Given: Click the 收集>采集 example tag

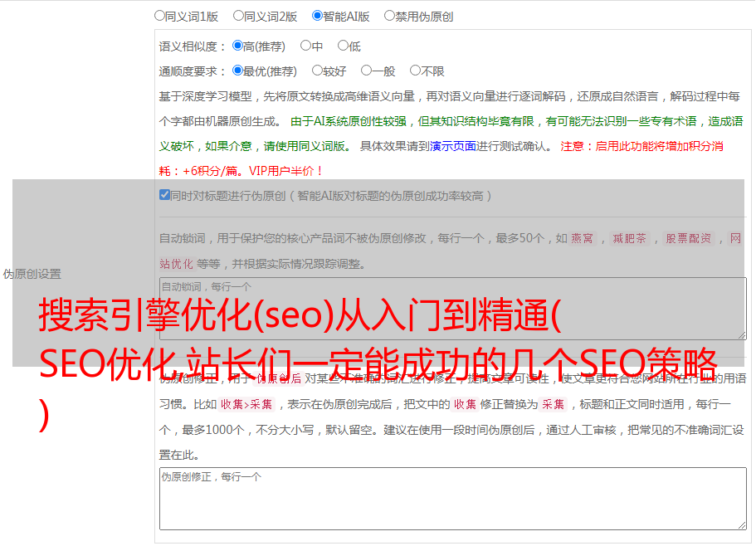Looking at the screenshot, I should tap(246, 404).
